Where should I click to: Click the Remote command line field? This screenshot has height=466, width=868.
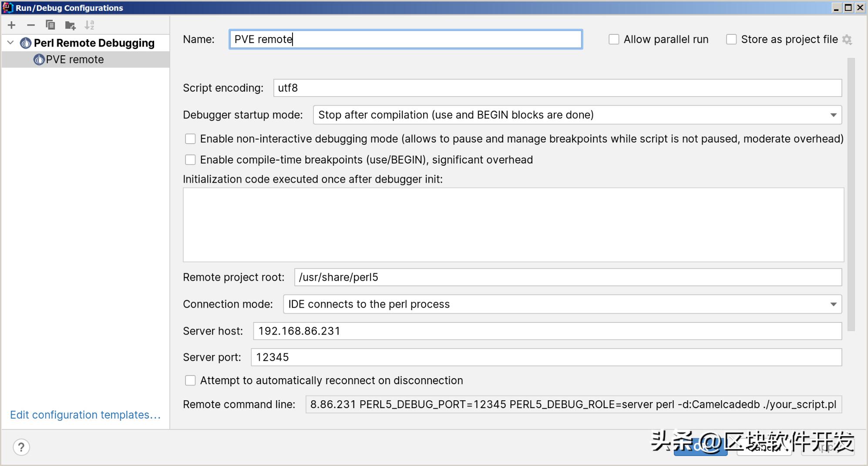click(574, 404)
